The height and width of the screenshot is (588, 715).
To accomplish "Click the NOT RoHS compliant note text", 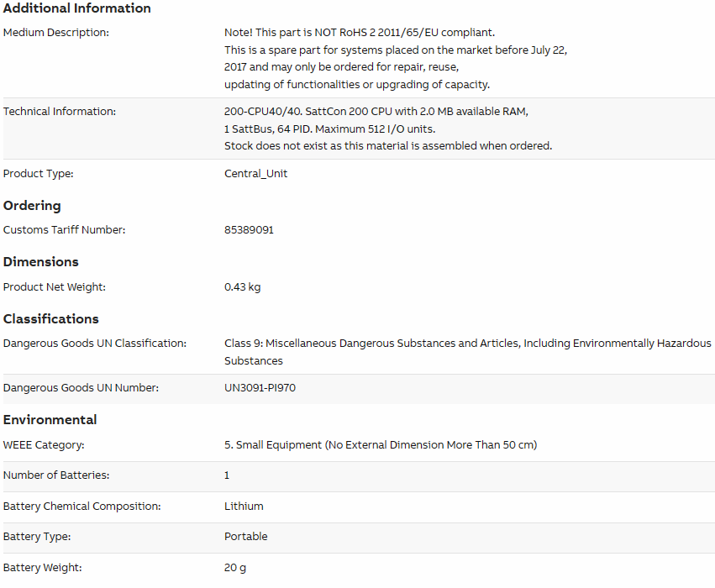I will (360, 33).
